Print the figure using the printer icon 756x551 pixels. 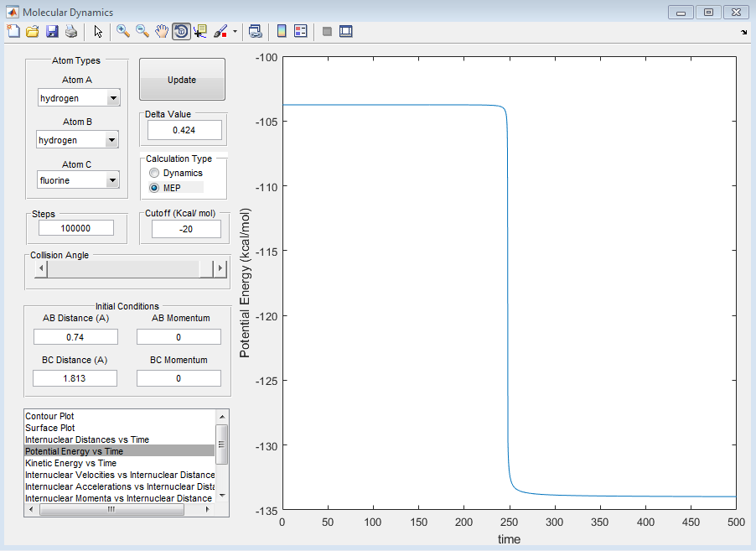[x=71, y=31]
